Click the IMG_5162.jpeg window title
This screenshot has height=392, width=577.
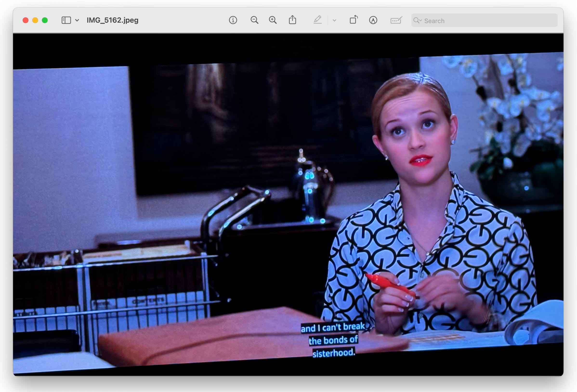point(112,20)
